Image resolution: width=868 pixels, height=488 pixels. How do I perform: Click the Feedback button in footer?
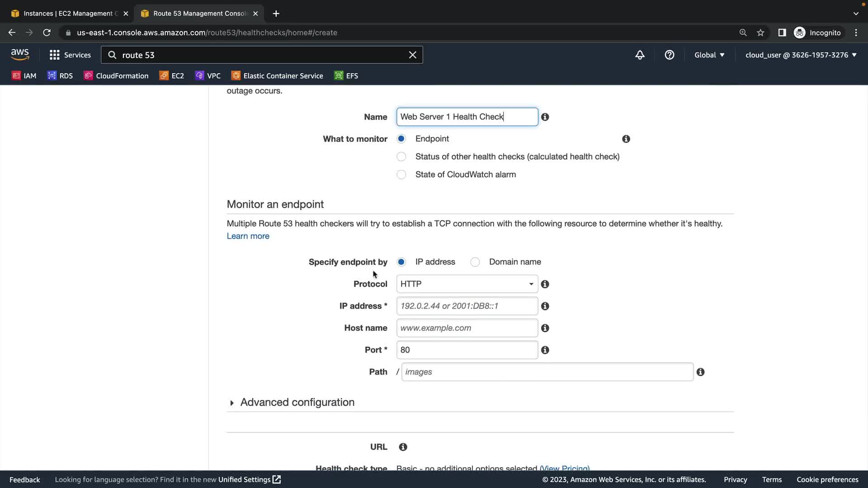coord(25,479)
